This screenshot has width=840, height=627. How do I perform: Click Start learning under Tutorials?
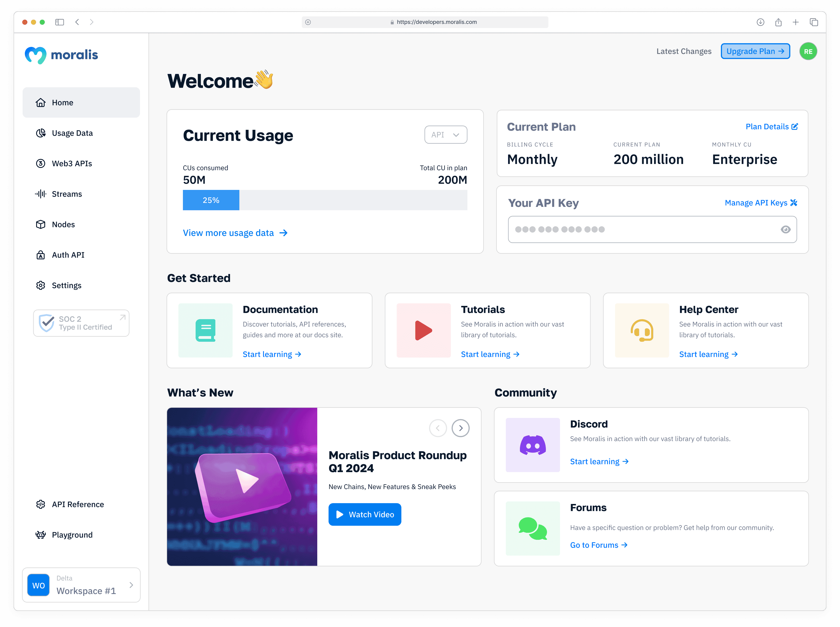pyautogui.click(x=490, y=354)
